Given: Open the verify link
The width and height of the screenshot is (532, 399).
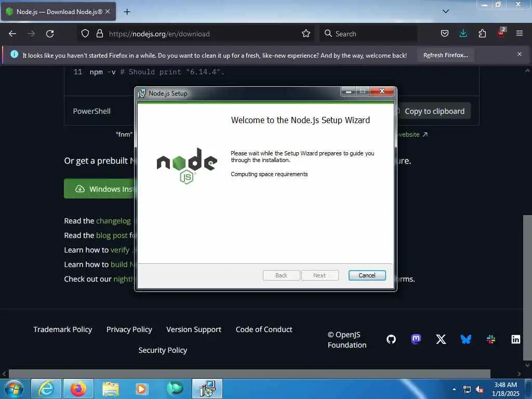Looking at the screenshot, I should click(x=120, y=250).
